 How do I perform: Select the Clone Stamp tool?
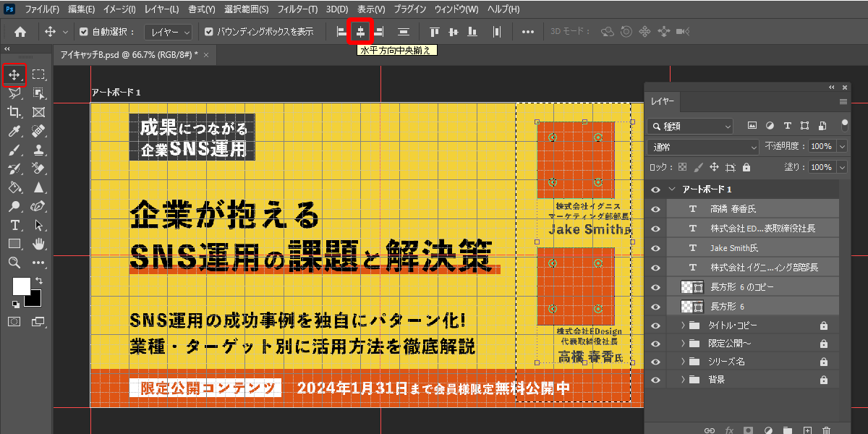[39, 150]
